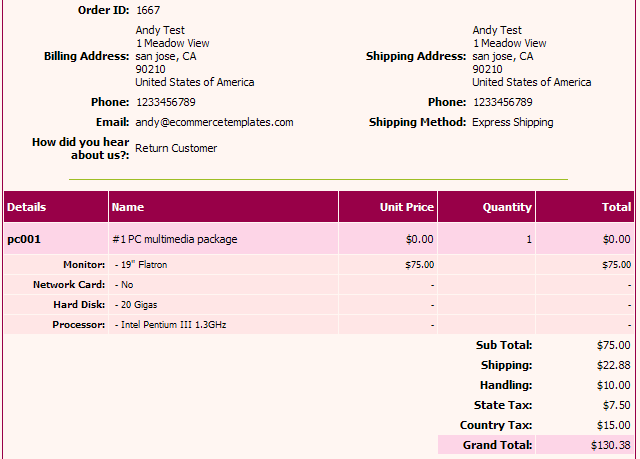Click the Details column header
Screen dimensions: 640x459
pos(27,207)
